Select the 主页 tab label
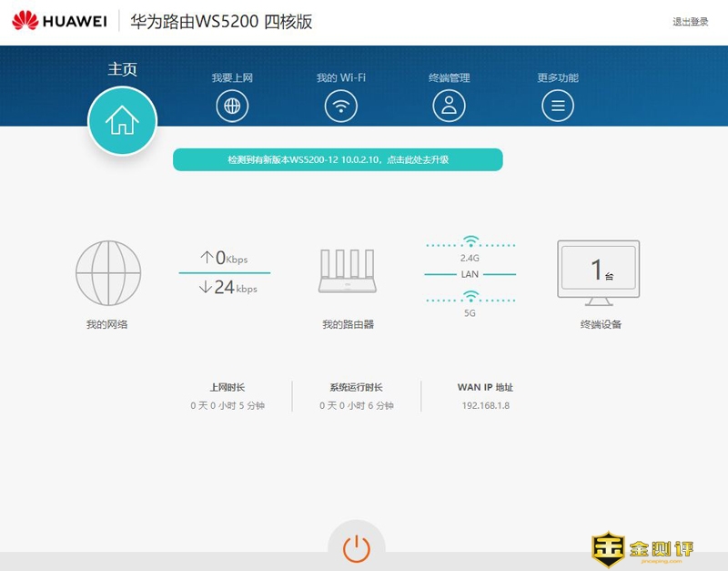 (122, 70)
